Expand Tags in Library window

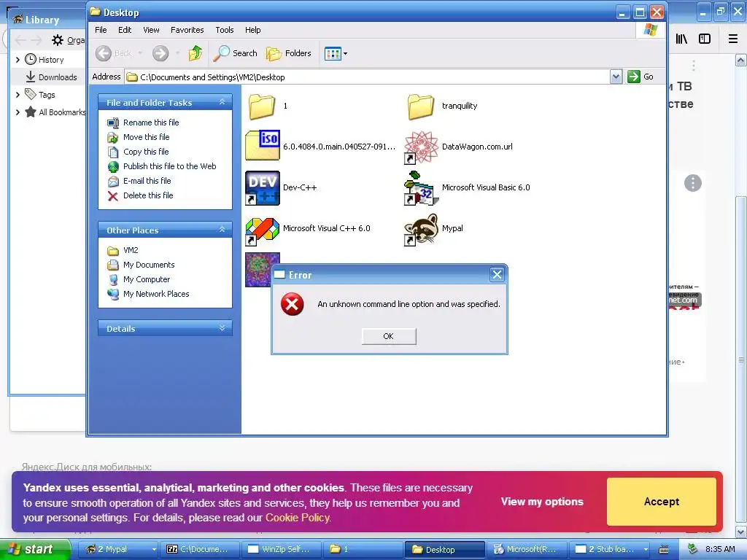tap(18, 95)
